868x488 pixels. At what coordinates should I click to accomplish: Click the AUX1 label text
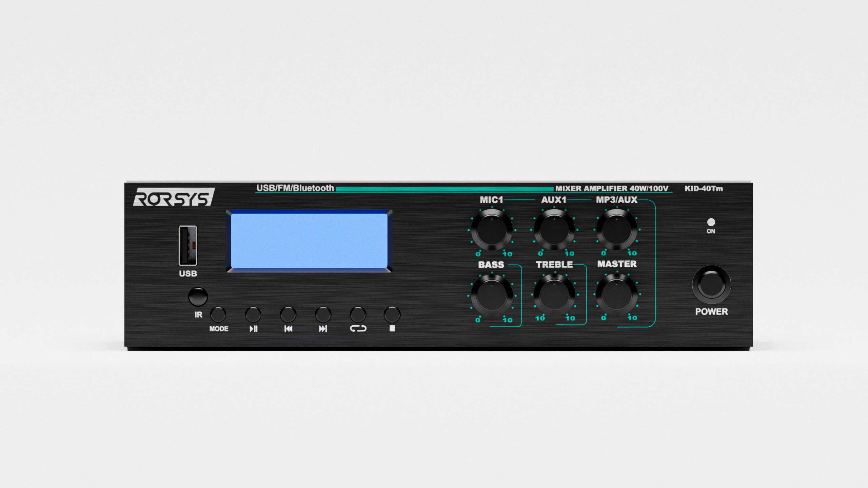tap(554, 200)
